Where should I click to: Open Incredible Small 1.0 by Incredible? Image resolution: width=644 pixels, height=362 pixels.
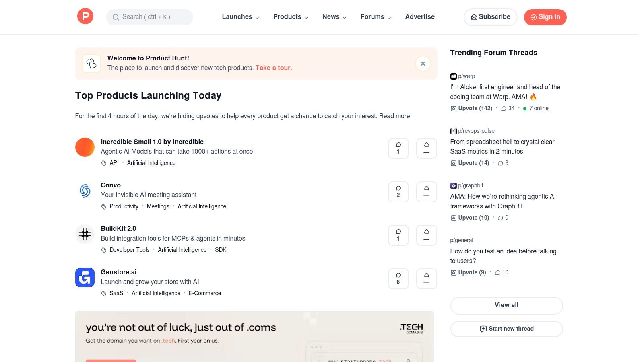152,142
